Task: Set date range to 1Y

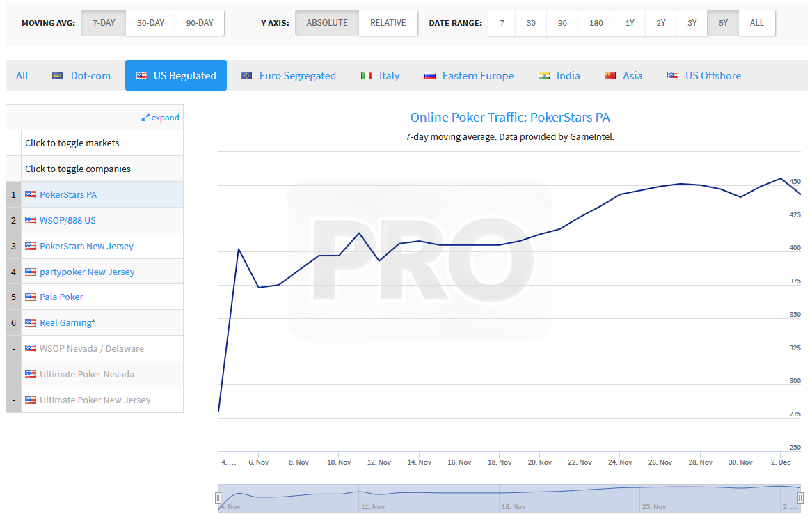Action: pyautogui.click(x=630, y=23)
